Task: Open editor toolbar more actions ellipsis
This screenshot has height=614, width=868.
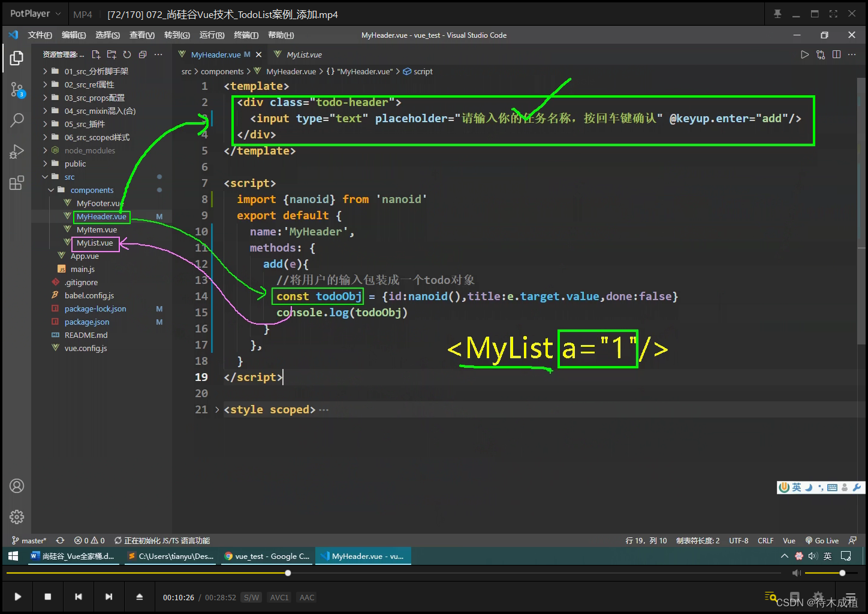Action: point(852,55)
